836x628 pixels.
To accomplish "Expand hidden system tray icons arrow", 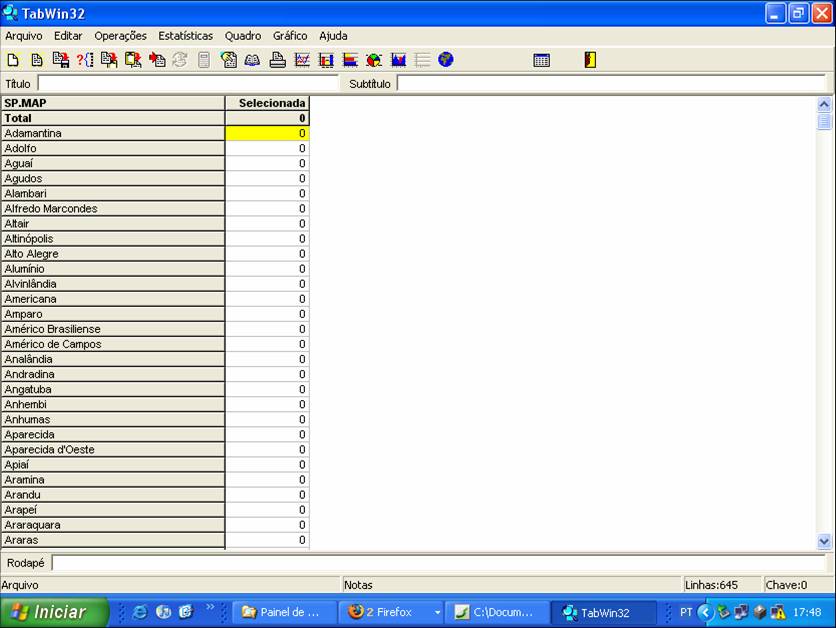I will click(x=705, y=612).
